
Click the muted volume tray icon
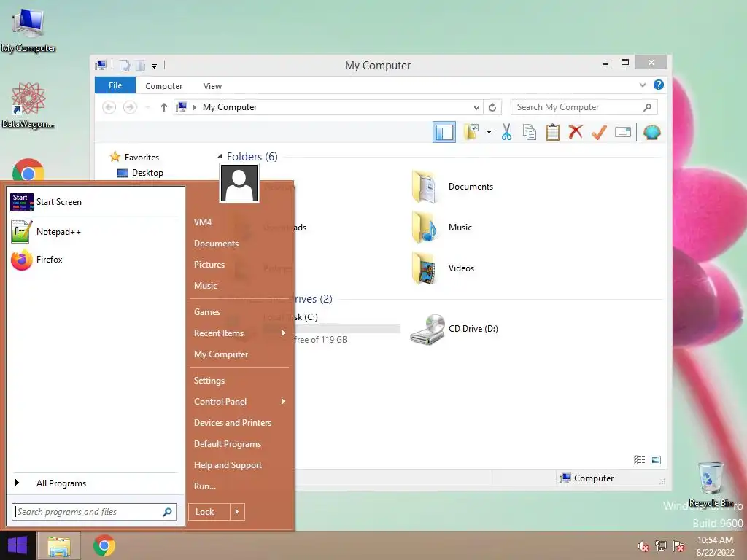(x=643, y=546)
